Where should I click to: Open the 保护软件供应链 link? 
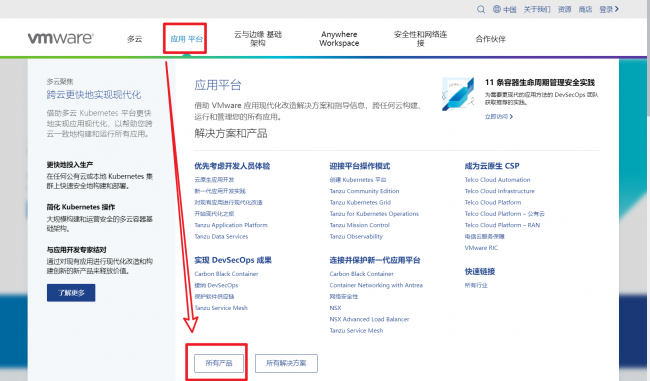pyautogui.click(x=214, y=296)
